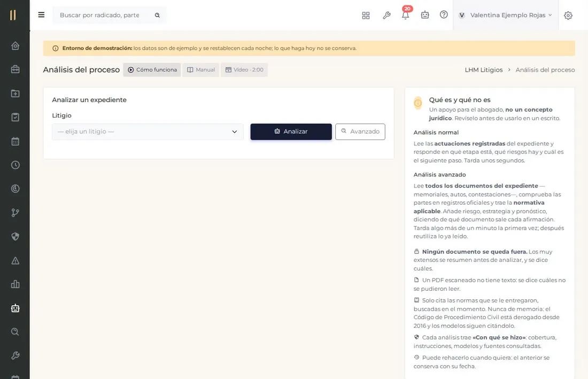Open the Manual tab
This screenshot has height=379, width=588.
200,69
